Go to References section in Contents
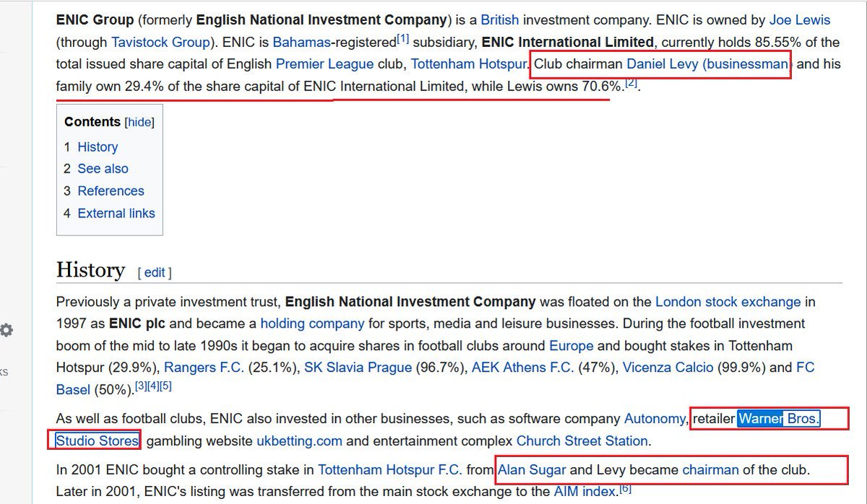 coord(111,191)
